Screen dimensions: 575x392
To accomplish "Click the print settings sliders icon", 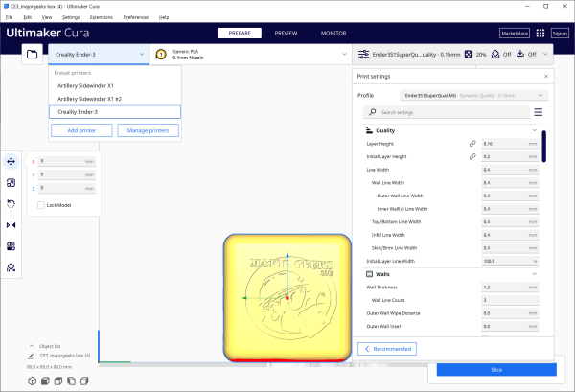I will [363, 55].
